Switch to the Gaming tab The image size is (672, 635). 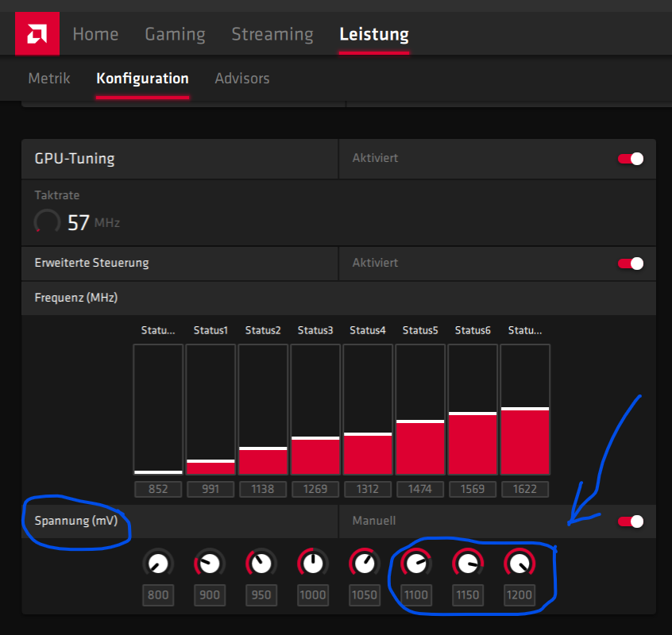175,34
